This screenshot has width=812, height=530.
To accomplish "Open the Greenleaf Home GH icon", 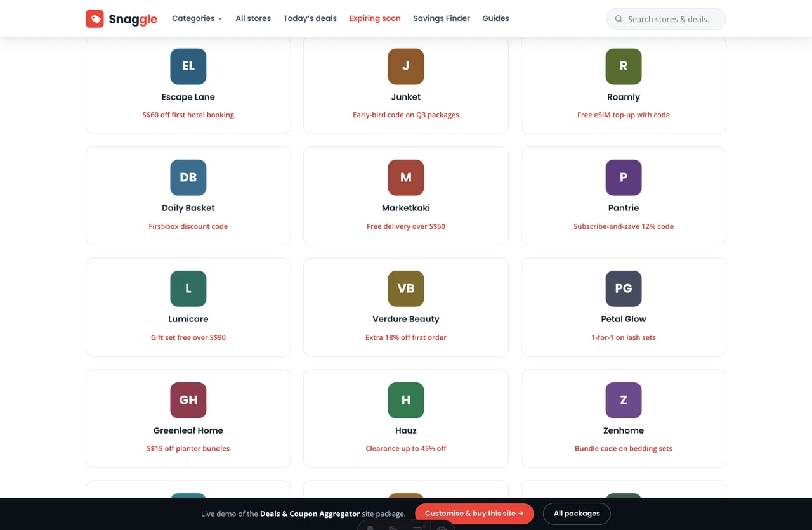I will pos(188,400).
